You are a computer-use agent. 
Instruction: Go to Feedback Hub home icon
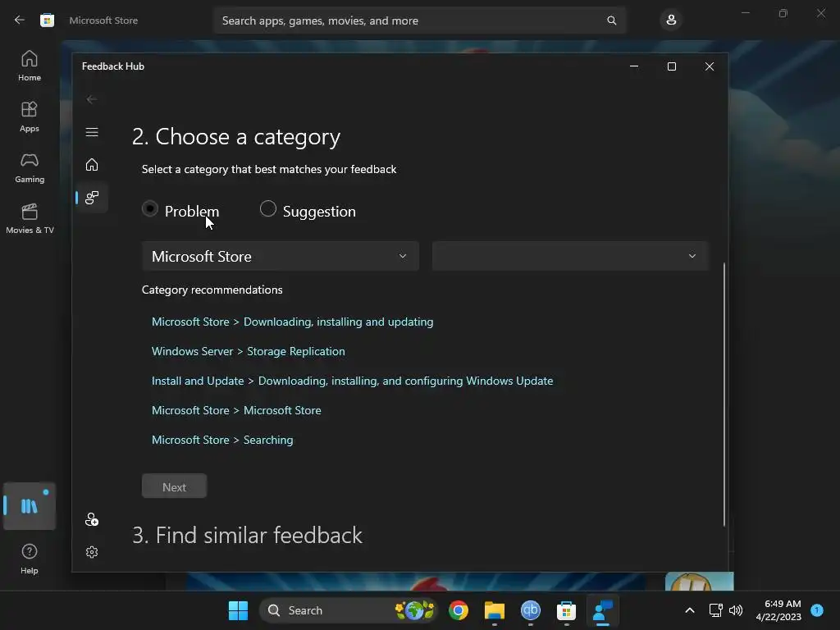pos(92,164)
